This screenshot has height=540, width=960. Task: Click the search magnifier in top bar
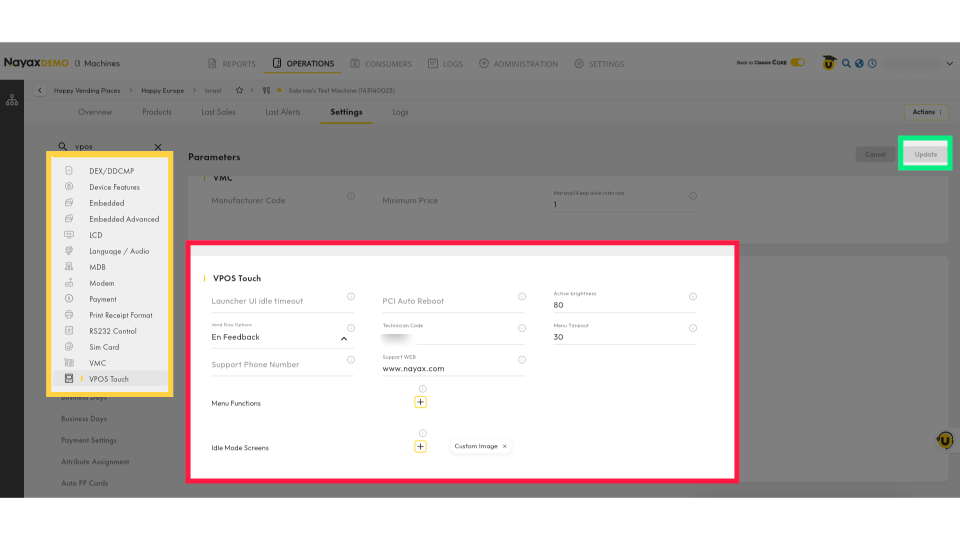[x=846, y=63]
